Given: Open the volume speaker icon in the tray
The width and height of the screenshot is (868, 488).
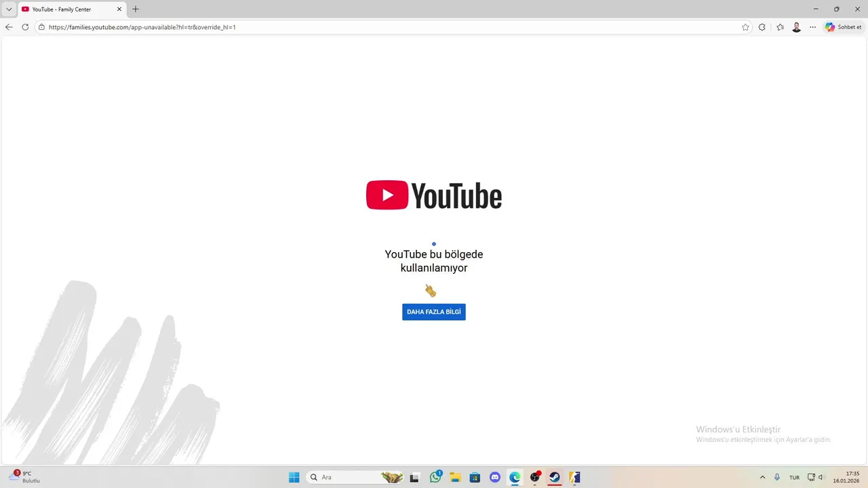Looking at the screenshot, I should tap(821, 477).
